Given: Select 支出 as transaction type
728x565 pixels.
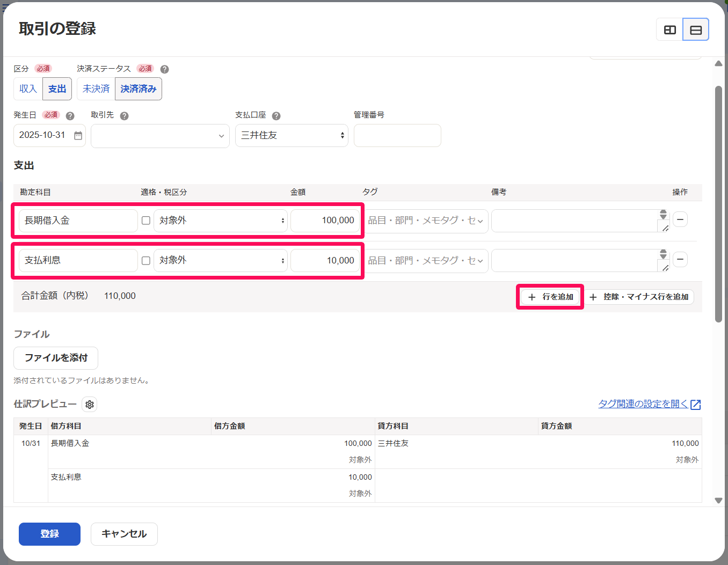Looking at the screenshot, I should (x=57, y=89).
